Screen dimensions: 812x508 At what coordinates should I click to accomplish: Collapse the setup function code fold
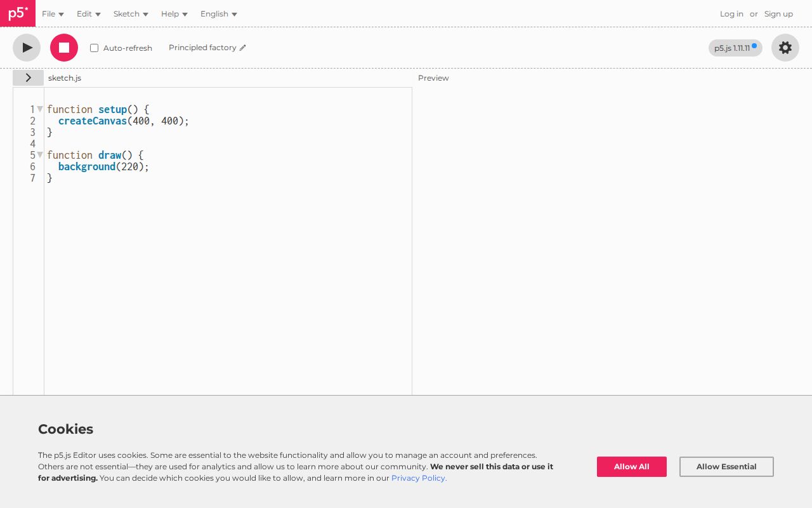(39, 109)
